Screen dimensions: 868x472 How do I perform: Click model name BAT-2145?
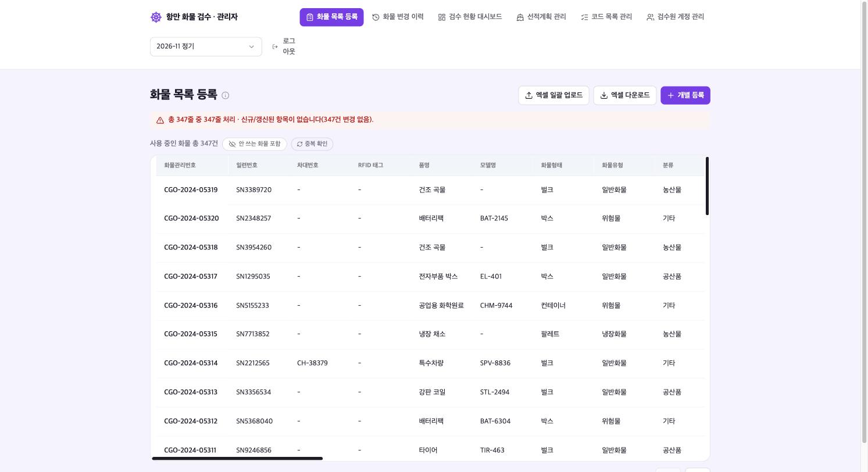pos(494,219)
